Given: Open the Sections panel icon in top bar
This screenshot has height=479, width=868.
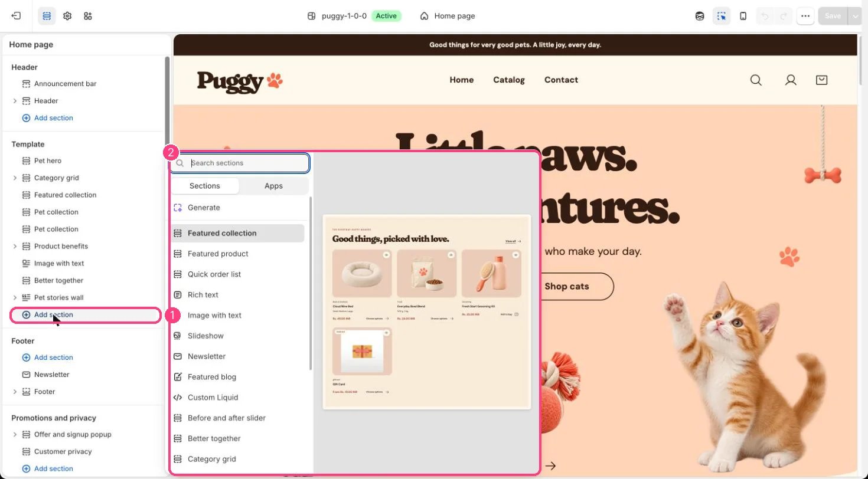Looking at the screenshot, I should (x=47, y=16).
